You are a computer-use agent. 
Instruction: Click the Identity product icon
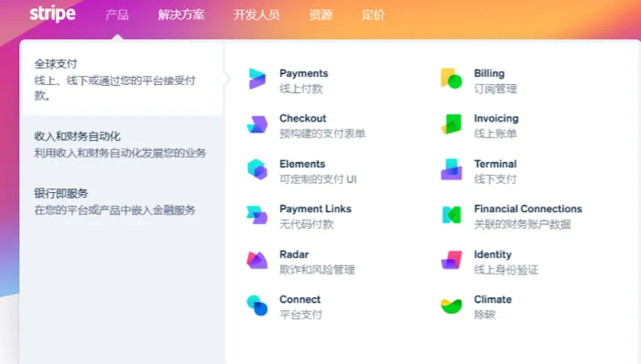(x=451, y=260)
